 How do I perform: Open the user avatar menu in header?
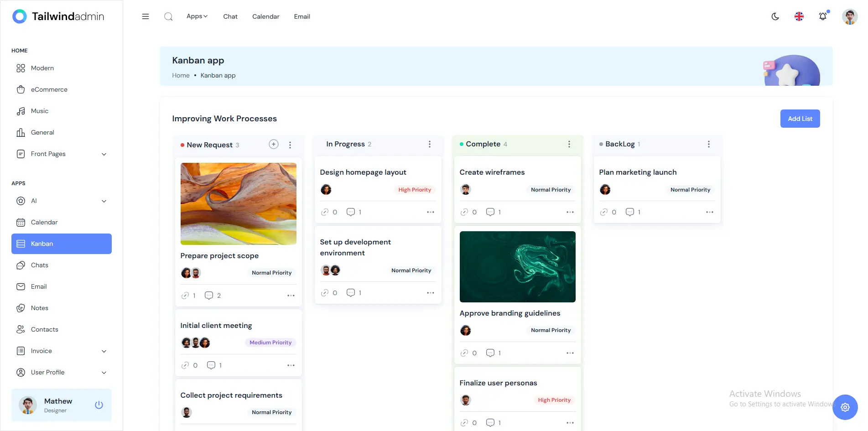[849, 16]
